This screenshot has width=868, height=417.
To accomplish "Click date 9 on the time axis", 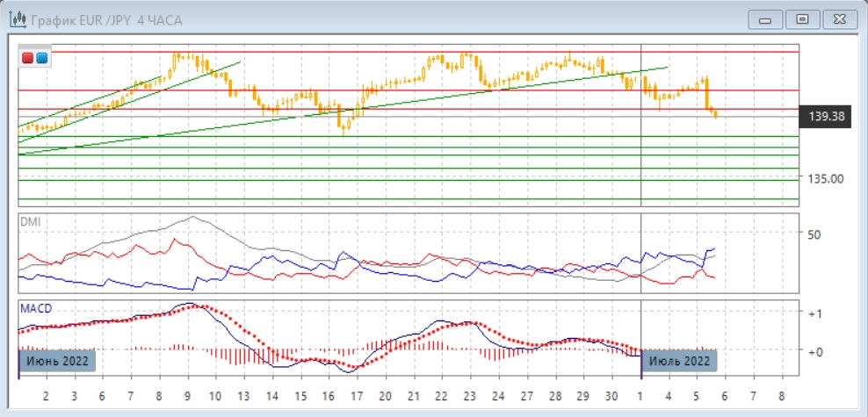I will click(x=187, y=395).
